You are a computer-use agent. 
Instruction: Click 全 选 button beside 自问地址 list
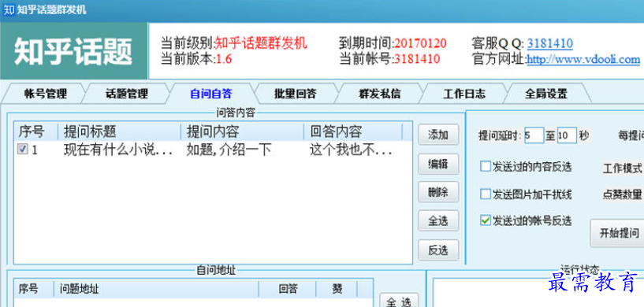(x=399, y=301)
